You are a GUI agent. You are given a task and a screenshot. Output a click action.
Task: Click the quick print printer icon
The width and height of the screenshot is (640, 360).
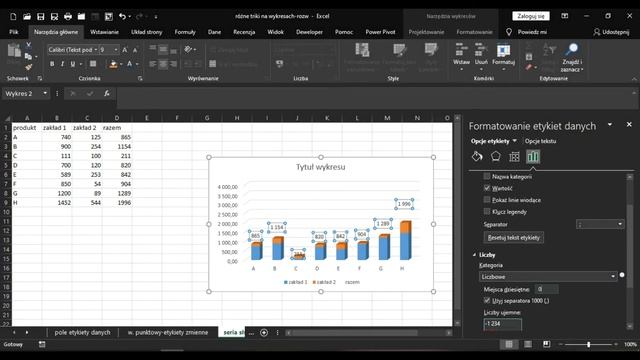coord(68,16)
